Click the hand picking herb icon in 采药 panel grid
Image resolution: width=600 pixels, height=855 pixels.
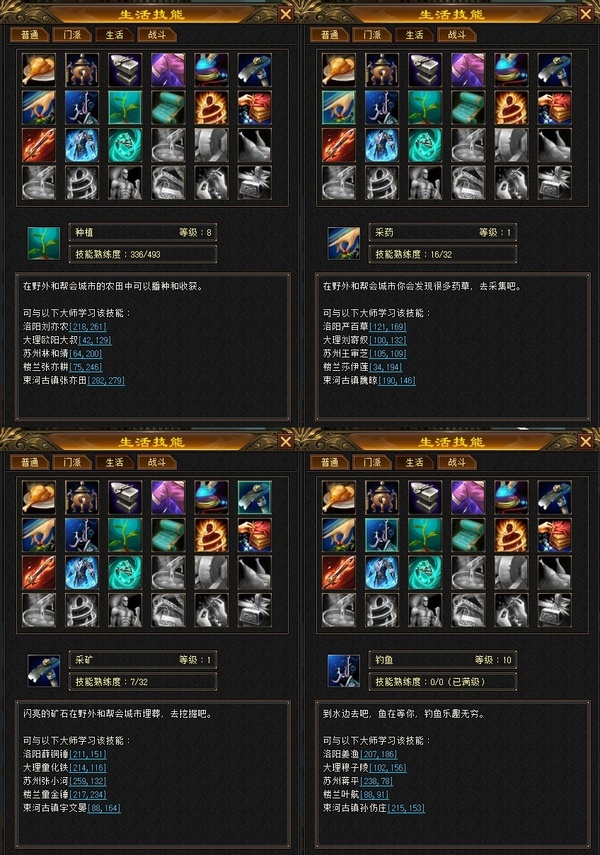click(339, 108)
